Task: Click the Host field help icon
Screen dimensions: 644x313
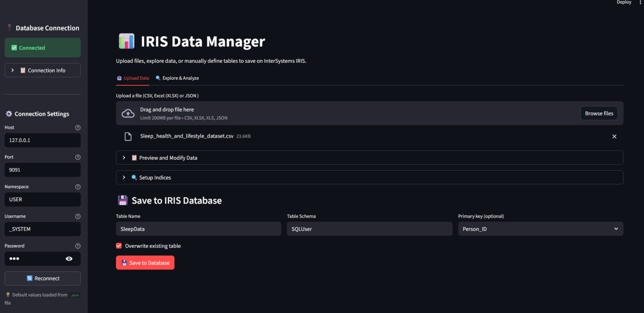Action: tap(78, 128)
